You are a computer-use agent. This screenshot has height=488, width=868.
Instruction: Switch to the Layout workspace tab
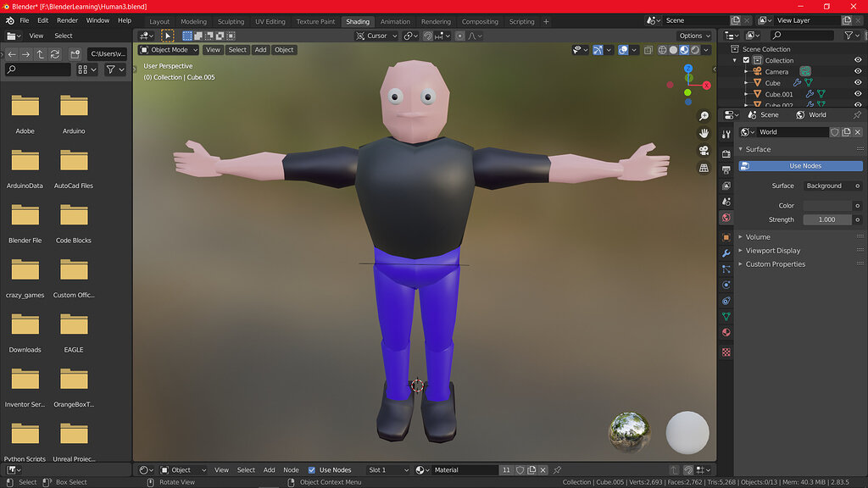[159, 21]
